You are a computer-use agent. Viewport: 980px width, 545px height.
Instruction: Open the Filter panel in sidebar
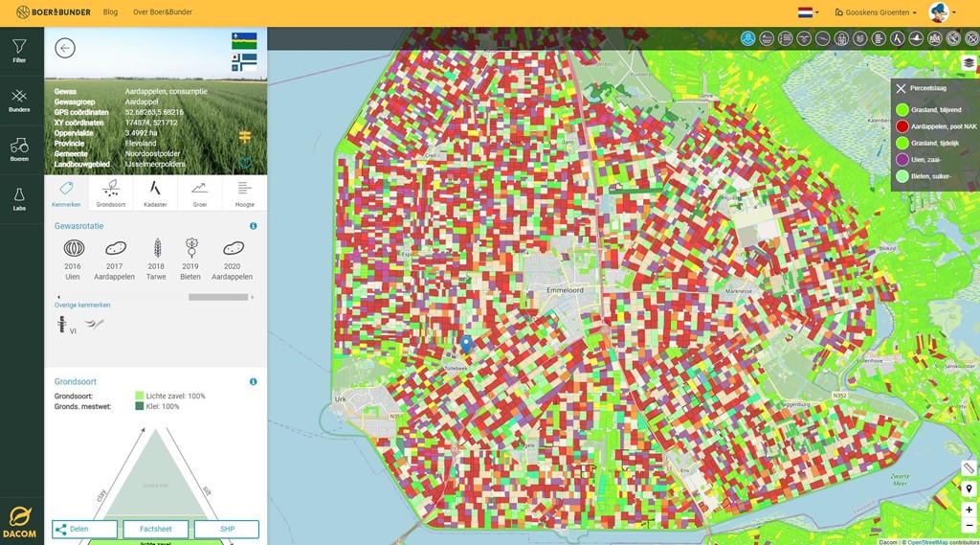[19, 51]
